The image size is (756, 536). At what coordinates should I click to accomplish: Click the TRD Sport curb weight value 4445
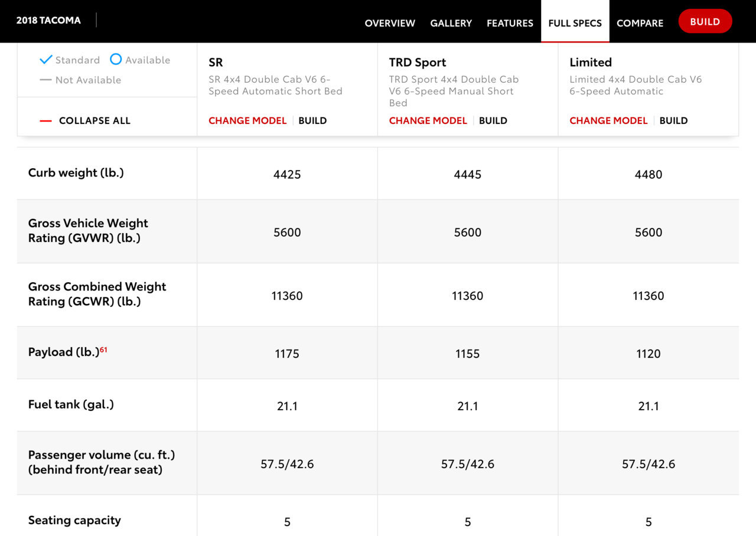pos(468,174)
